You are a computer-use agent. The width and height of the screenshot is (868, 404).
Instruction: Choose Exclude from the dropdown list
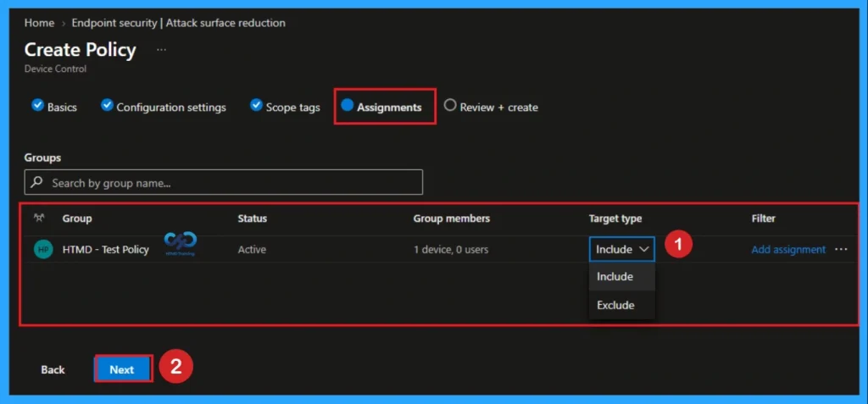621,305
